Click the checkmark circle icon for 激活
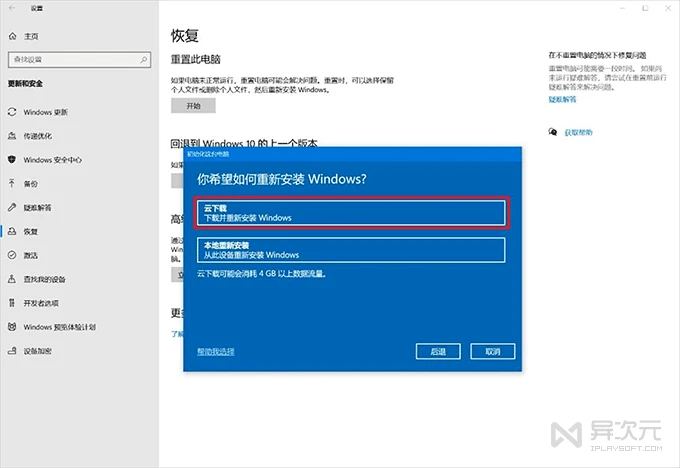Viewport: 680px width, 468px height. point(12,255)
